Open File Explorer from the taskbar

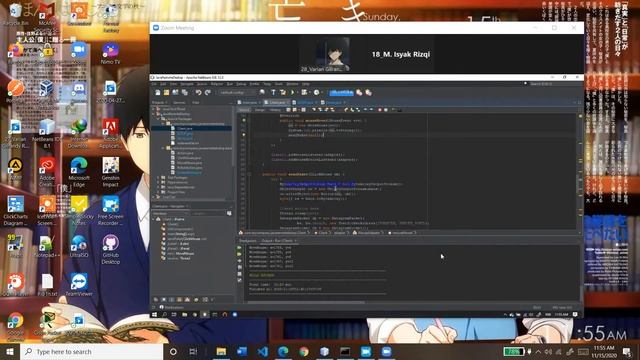[221, 351]
